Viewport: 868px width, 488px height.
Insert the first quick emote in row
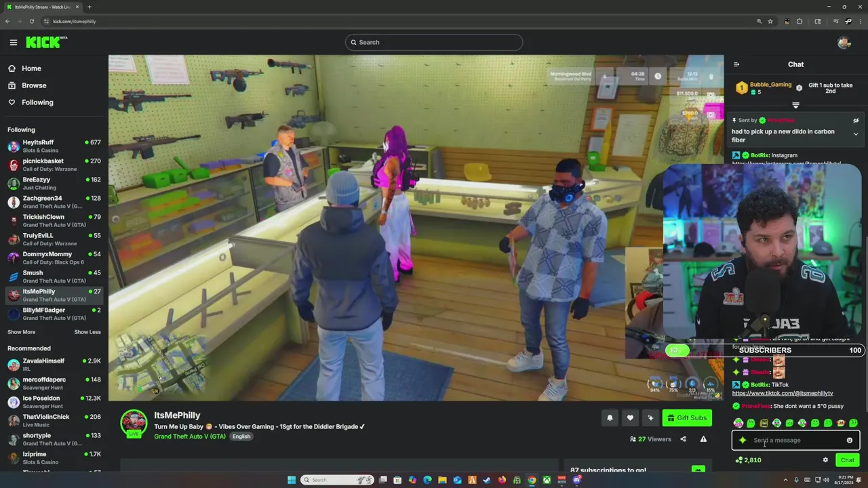tap(738, 424)
